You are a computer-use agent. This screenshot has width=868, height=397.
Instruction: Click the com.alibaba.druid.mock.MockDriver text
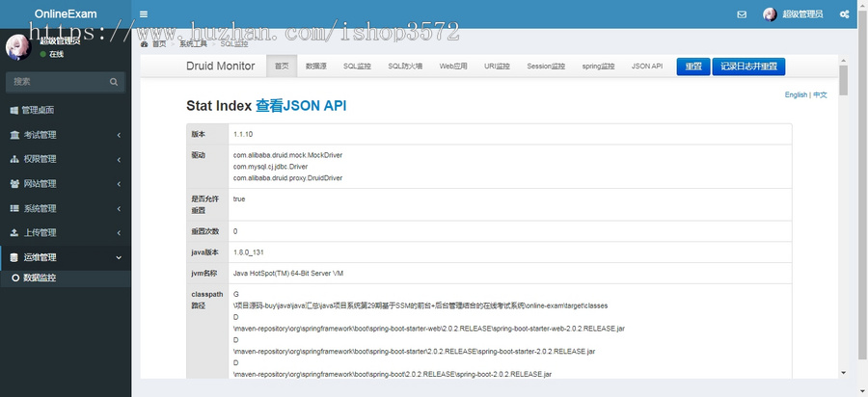(x=287, y=155)
